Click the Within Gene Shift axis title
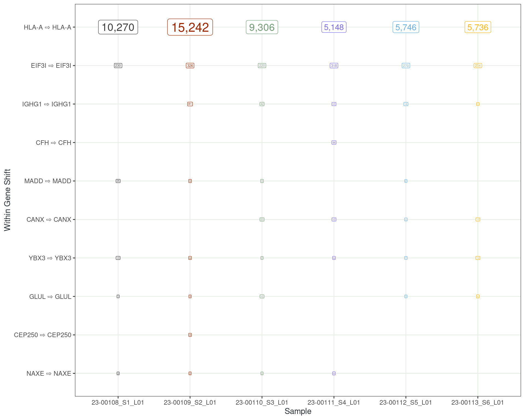 click(7, 200)
